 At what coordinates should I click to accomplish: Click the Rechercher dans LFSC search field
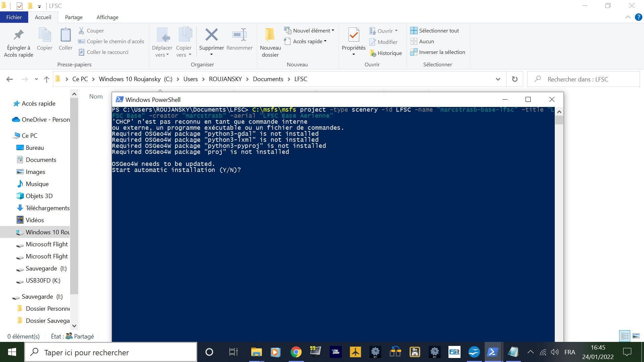[x=584, y=79]
